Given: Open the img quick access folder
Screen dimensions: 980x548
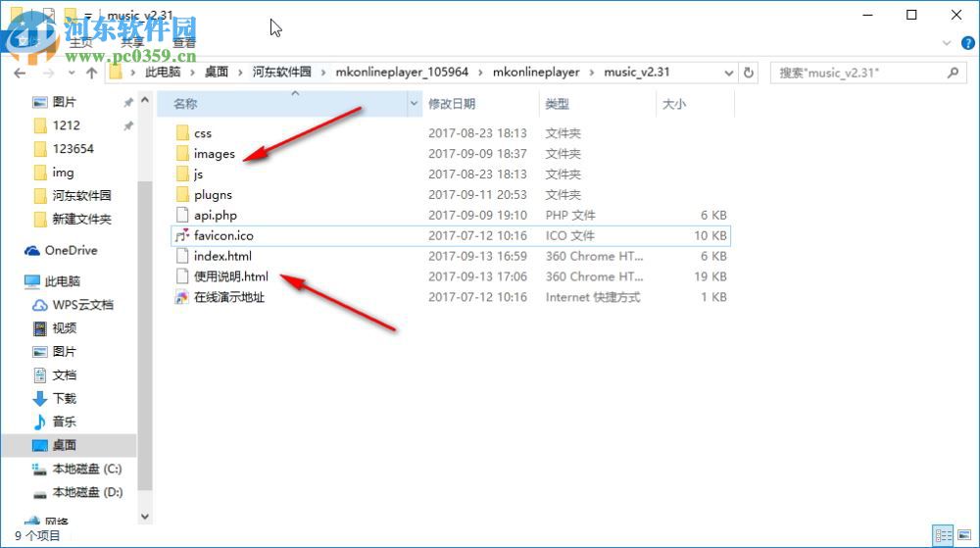Looking at the screenshot, I should (x=54, y=173).
